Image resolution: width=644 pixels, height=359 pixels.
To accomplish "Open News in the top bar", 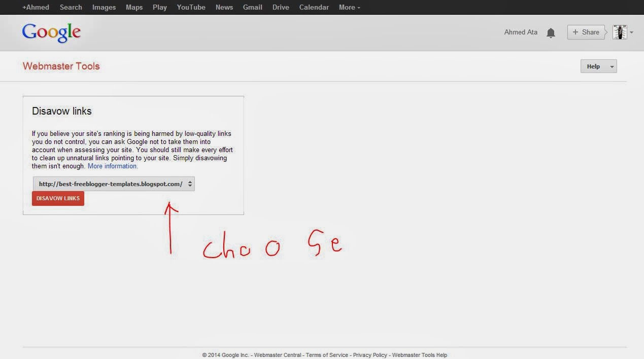I will [x=224, y=7].
